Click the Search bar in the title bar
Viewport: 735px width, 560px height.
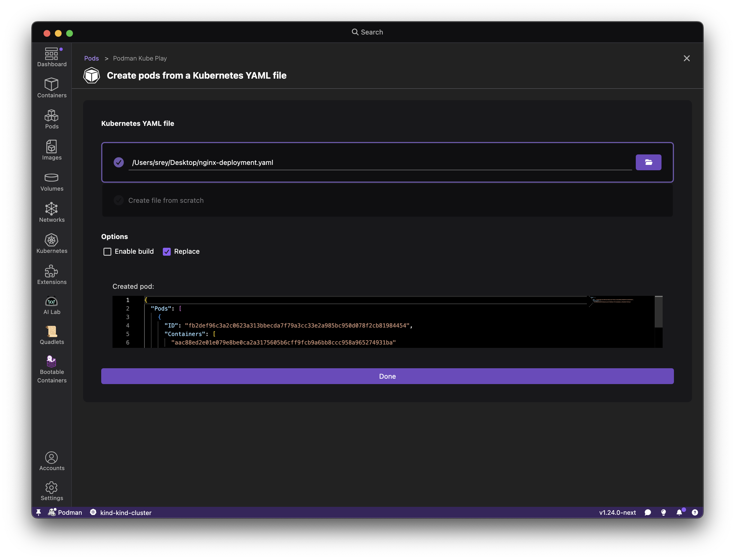click(x=367, y=32)
